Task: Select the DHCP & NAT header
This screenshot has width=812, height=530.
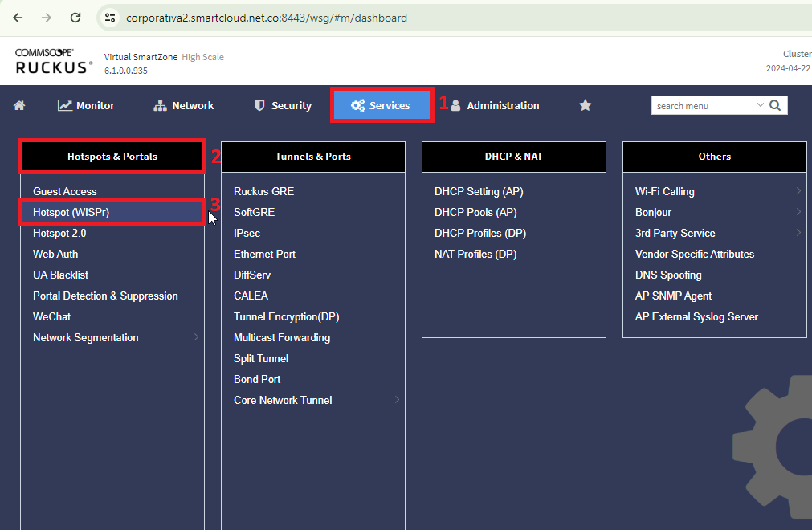Action: pyautogui.click(x=514, y=157)
